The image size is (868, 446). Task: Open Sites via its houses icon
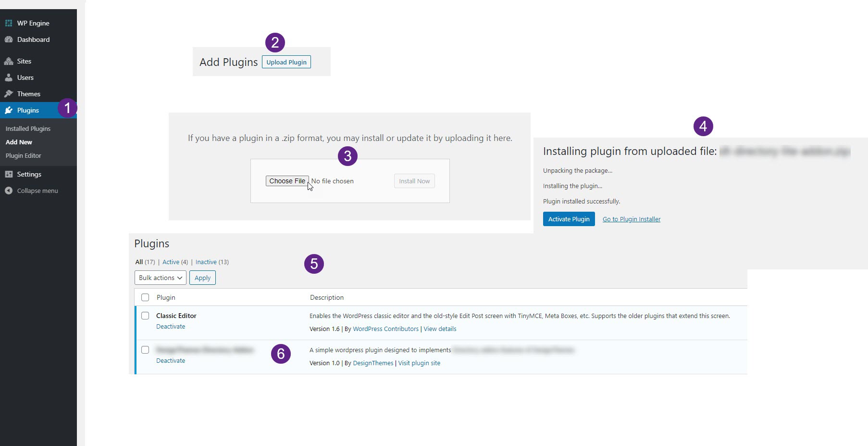[9, 61]
